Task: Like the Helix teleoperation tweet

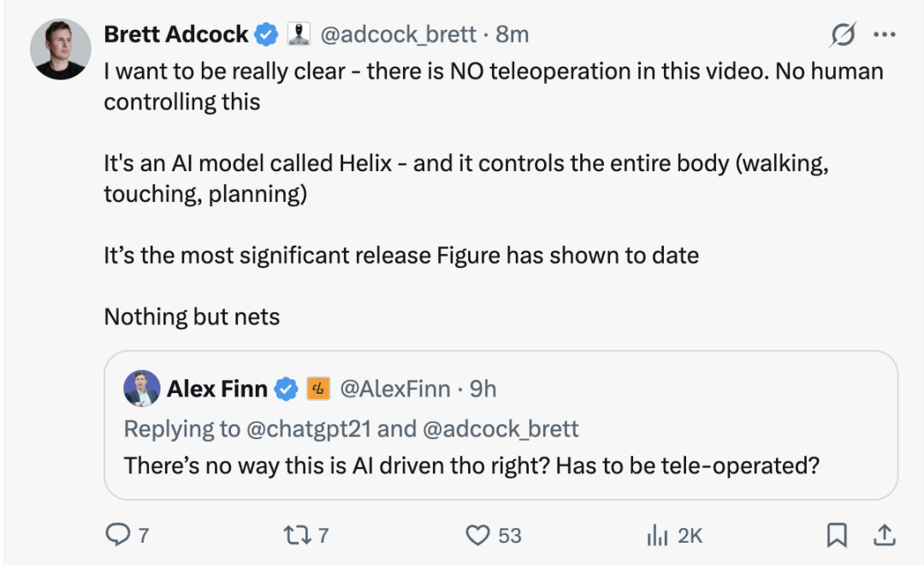Action: click(x=477, y=535)
